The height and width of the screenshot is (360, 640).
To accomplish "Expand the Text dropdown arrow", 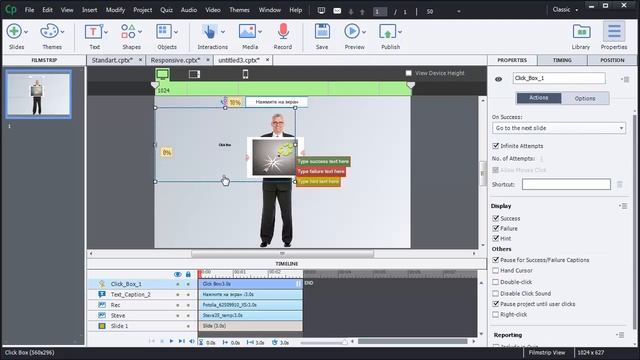I will pyautogui.click(x=106, y=32).
